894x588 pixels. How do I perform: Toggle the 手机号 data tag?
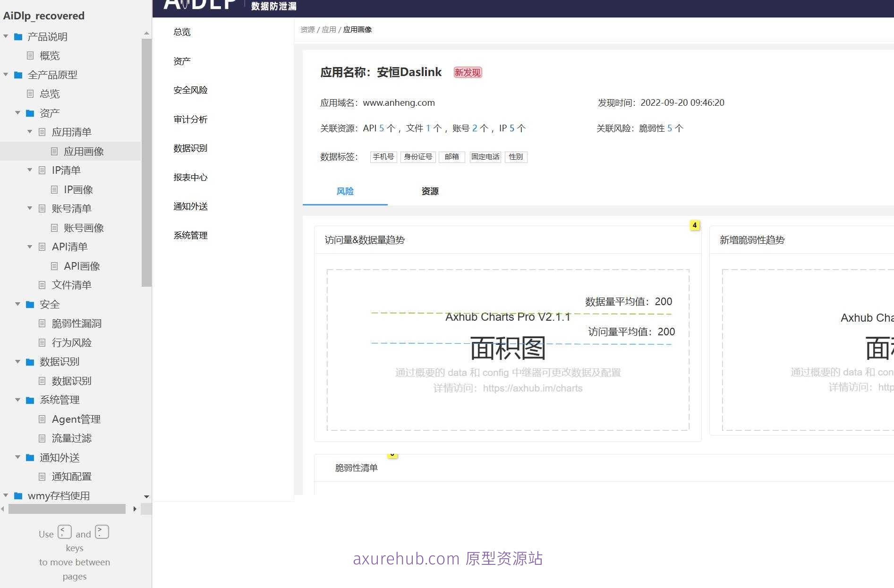point(383,157)
